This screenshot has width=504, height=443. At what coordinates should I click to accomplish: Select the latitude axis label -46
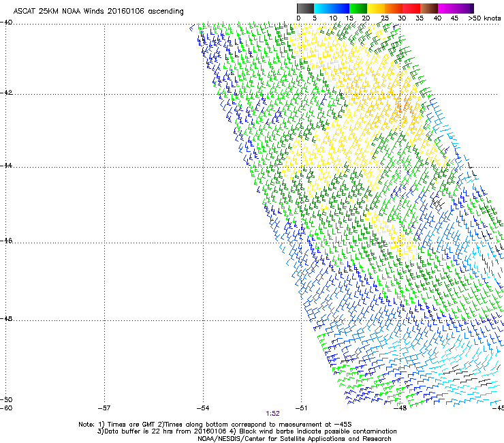6,241
